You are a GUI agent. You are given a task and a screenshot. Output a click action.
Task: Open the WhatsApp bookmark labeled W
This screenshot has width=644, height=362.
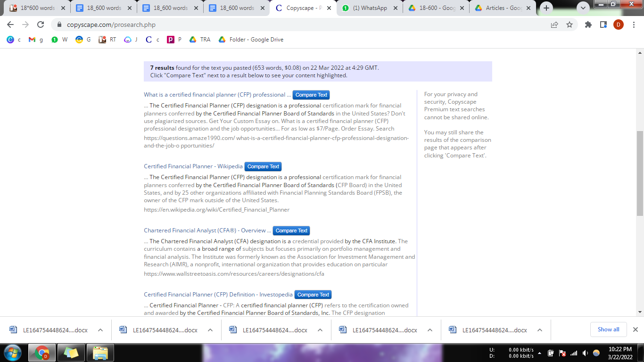pos(59,40)
